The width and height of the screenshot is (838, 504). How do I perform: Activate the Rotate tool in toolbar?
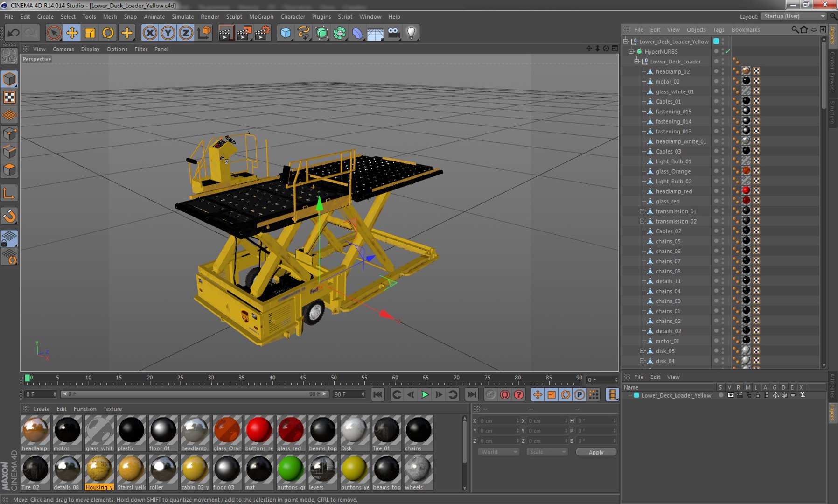[108, 33]
